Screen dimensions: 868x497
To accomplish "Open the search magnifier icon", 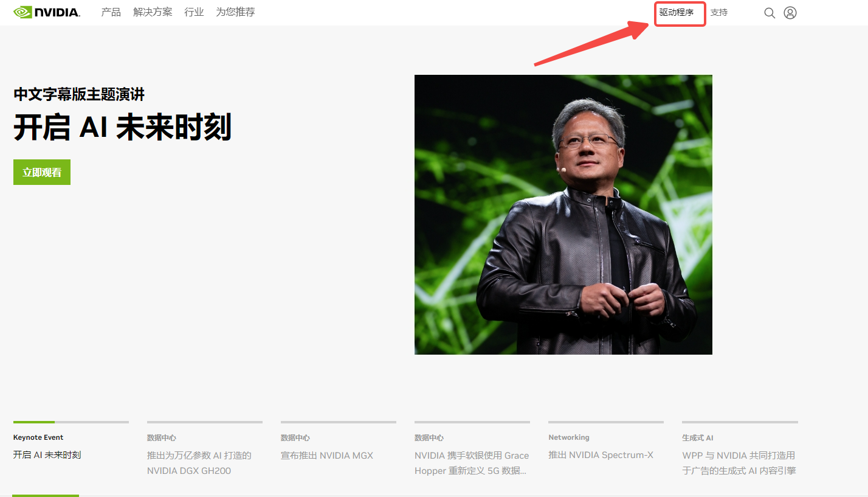I will tap(769, 13).
